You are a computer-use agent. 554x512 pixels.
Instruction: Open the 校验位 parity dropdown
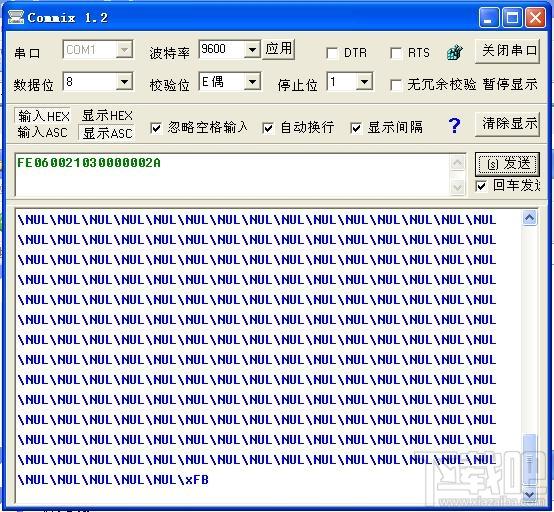[x=252, y=82]
